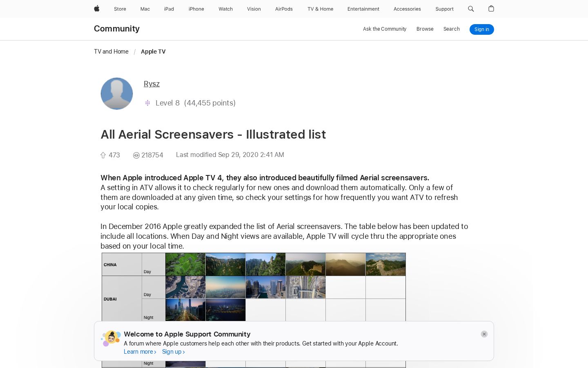The height and width of the screenshot is (368, 588).
Task: Click the CHINA table cell
Action: (122, 264)
